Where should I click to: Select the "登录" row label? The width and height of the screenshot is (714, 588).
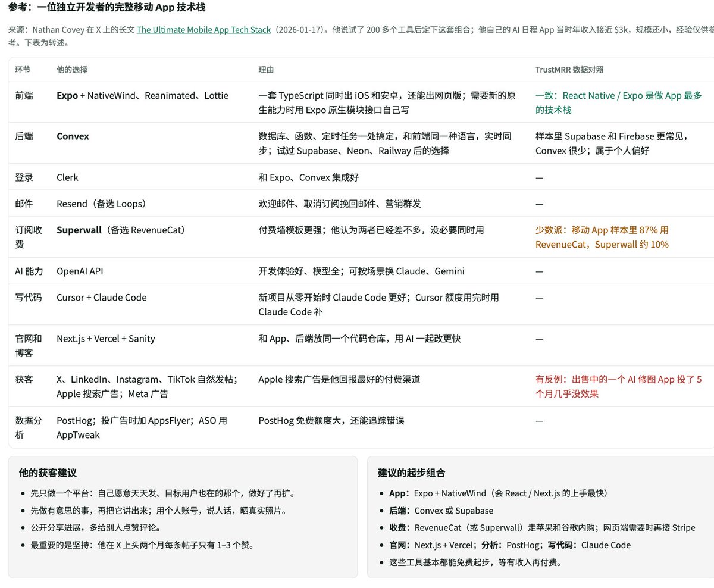tap(24, 177)
